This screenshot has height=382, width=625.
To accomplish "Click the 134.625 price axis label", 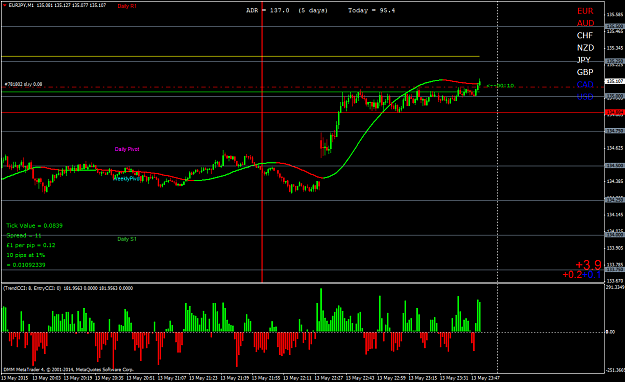I will 615,148.
